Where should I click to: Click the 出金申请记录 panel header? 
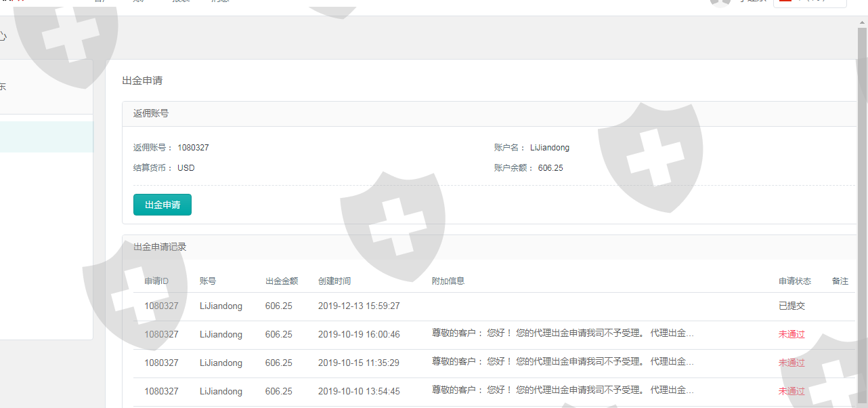tap(160, 247)
